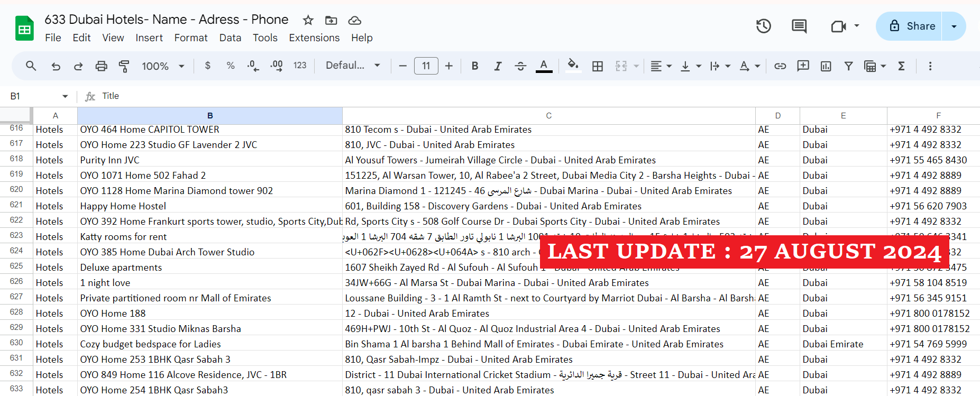The height and width of the screenshot is (396, 980).
Task: Click the spreadsheet title text
Action: [x=166, y=20]
